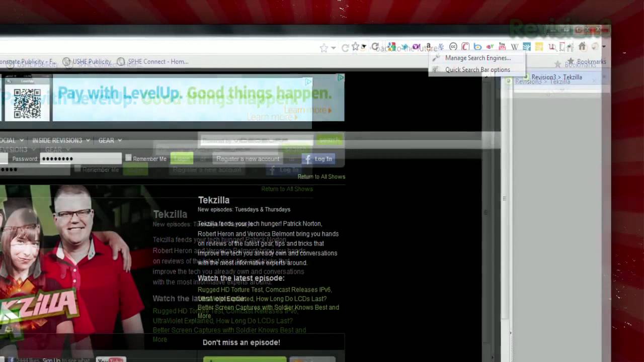Click the Google search engine icon
This screenshot has height=362, width=644.
pos(391,46)
